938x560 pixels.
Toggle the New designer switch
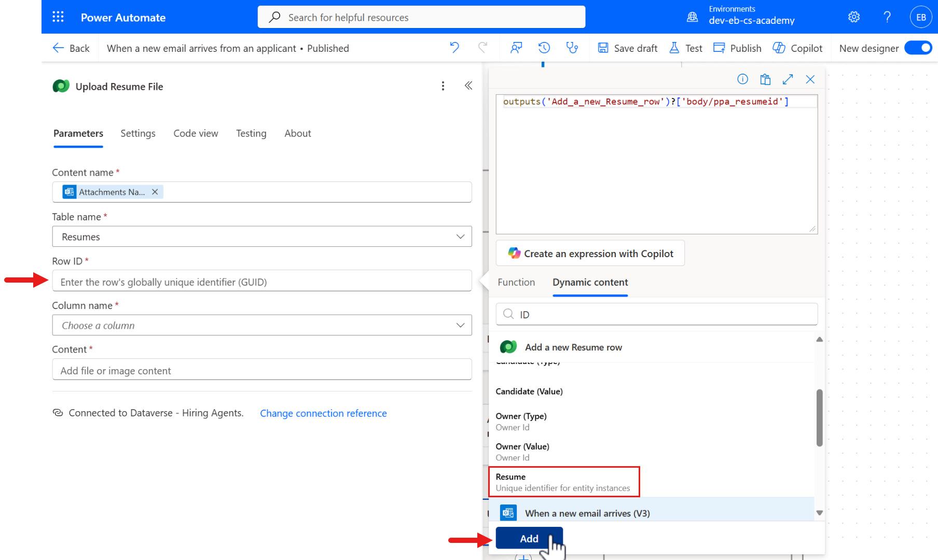[x=918, y=48]
